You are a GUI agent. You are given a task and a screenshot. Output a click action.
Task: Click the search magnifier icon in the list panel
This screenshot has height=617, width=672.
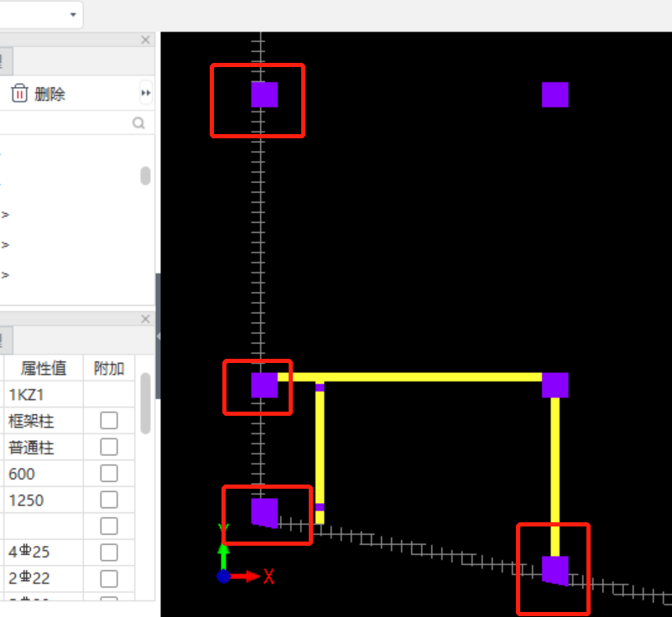pos(138,123)
